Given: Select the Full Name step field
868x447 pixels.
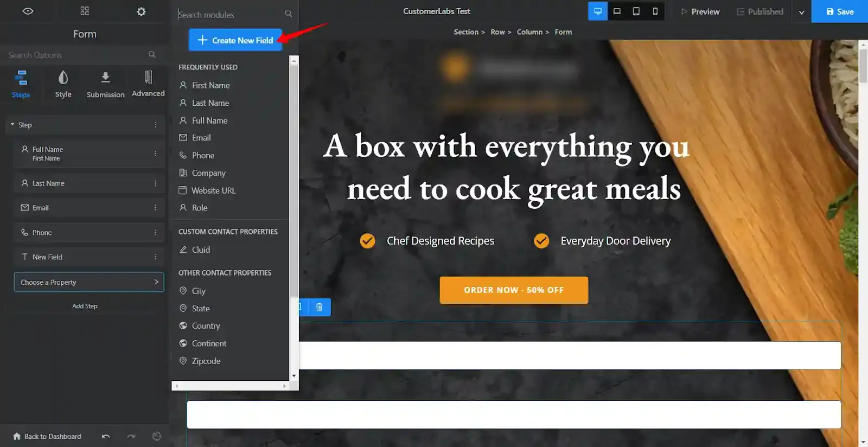Looking at the screenshot, I should click(89, 154).
